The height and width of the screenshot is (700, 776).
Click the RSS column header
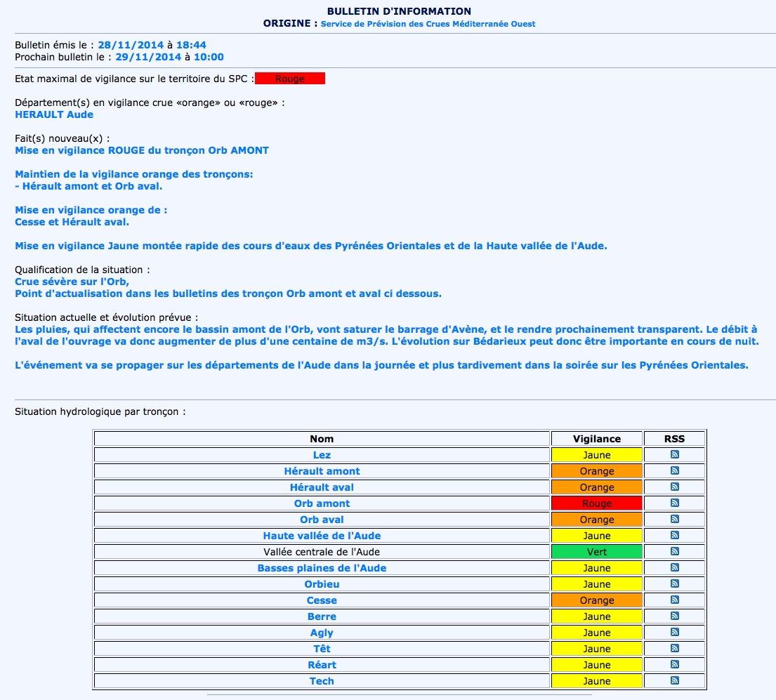pos(675,439)
